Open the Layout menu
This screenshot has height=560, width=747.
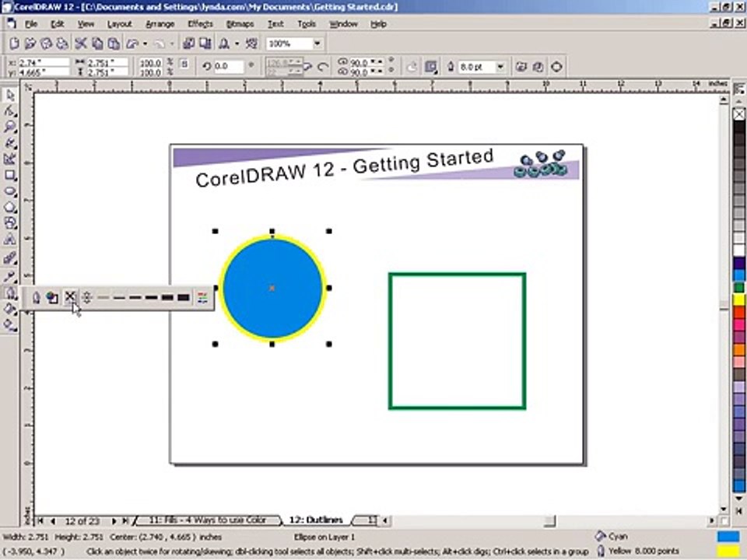pos(120,24)
